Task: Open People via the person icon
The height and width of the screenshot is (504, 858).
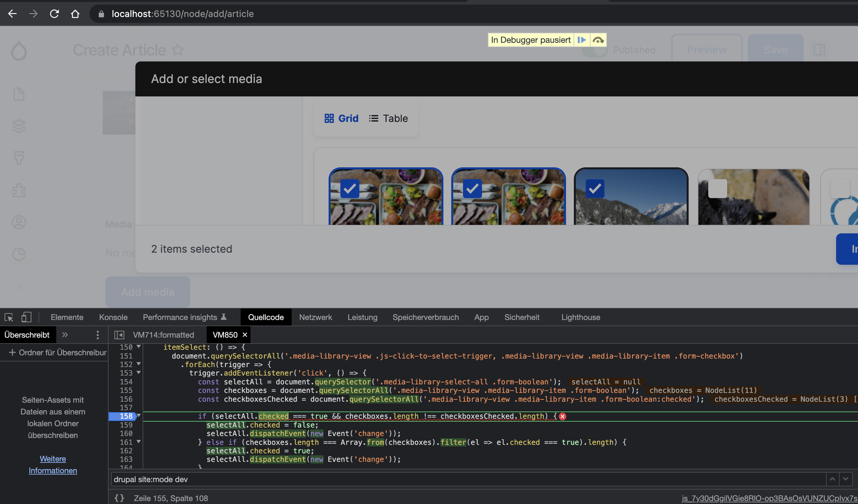Action: pyautogui.click(x=19, y=222)
